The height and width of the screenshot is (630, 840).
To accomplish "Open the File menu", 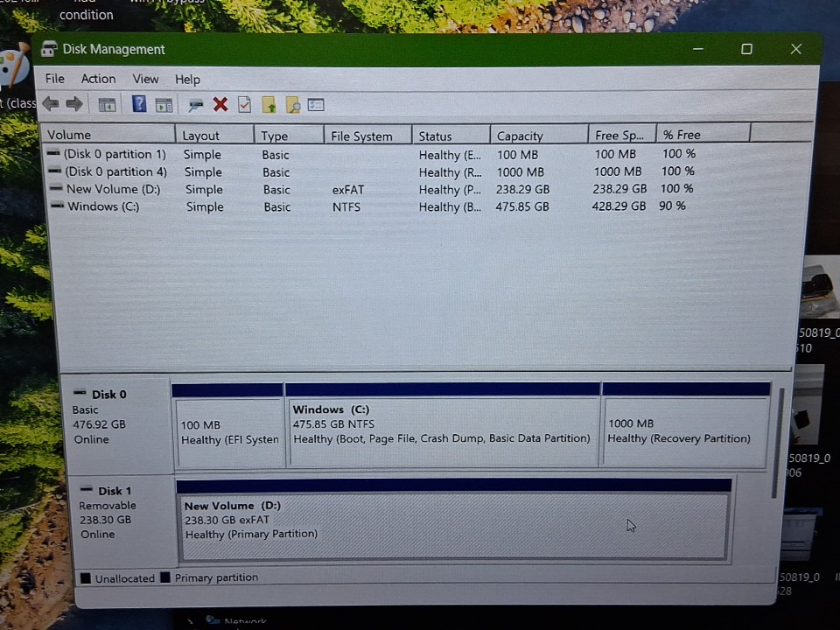I will [x=54, y=79].
